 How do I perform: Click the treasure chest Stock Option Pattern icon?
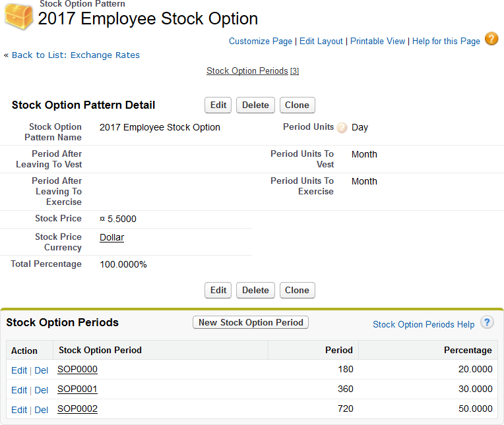coord(18,16)
